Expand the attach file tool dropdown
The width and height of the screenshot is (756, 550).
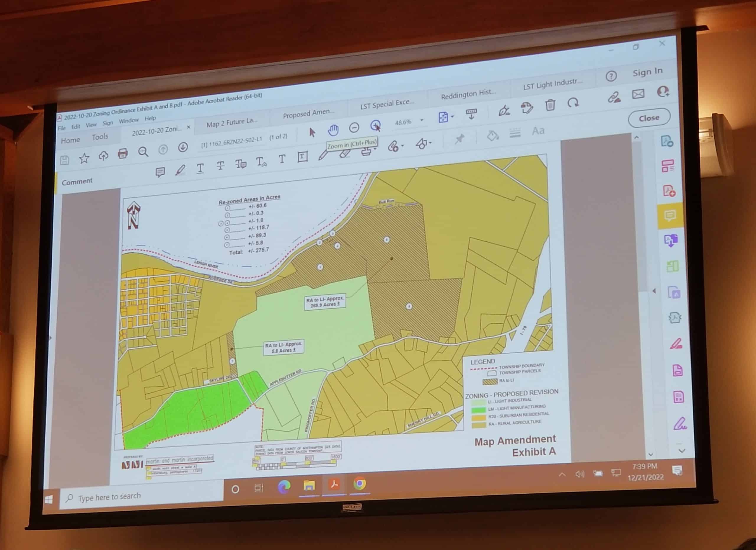[403, 145]
